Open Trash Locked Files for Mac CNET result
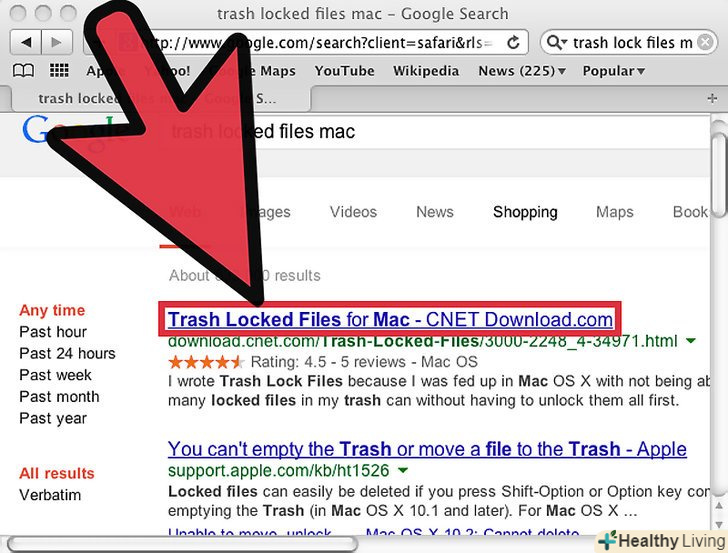The image size is (728, 553). (390, 319)
